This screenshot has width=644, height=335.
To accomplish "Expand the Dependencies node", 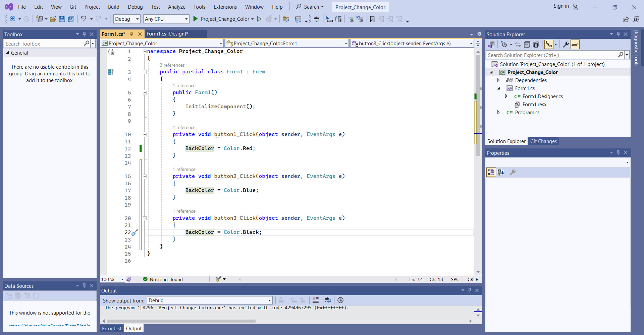I will (x=498, y=80).
